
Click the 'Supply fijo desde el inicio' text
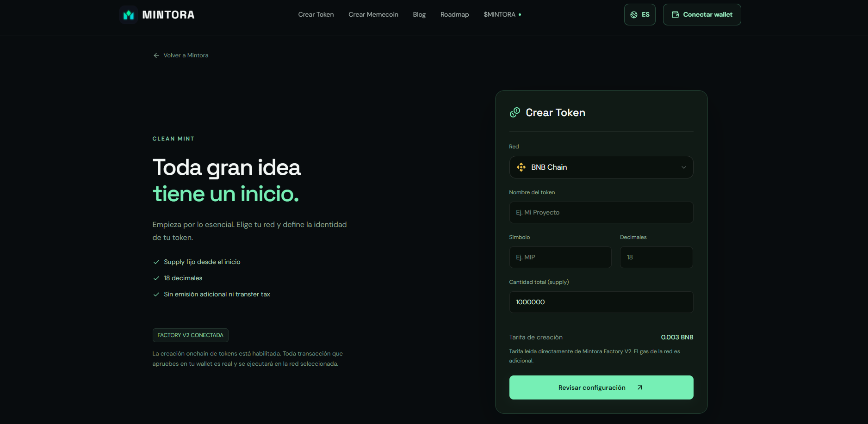(202, 262)
